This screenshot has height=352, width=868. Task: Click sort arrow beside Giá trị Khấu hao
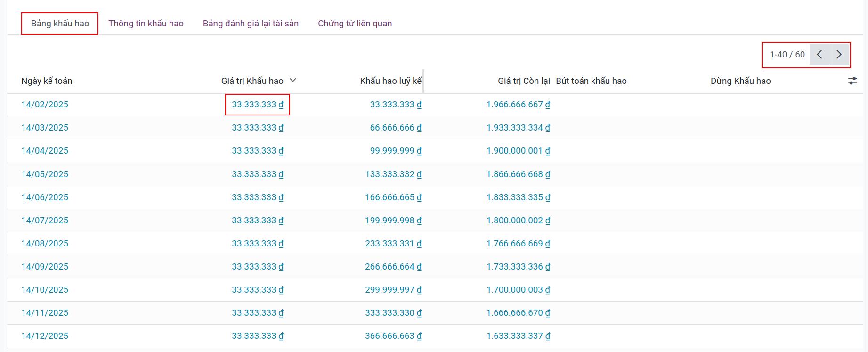click(292, 81)
